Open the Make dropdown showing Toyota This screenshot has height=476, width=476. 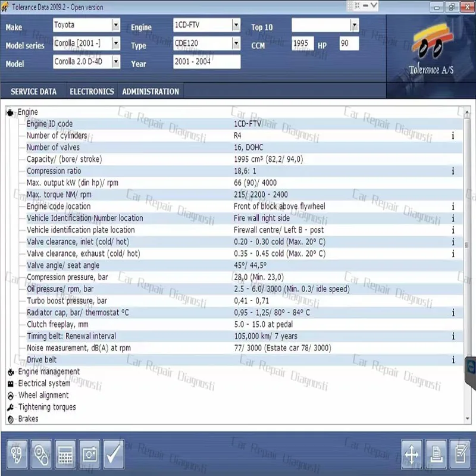coord(115,25)
